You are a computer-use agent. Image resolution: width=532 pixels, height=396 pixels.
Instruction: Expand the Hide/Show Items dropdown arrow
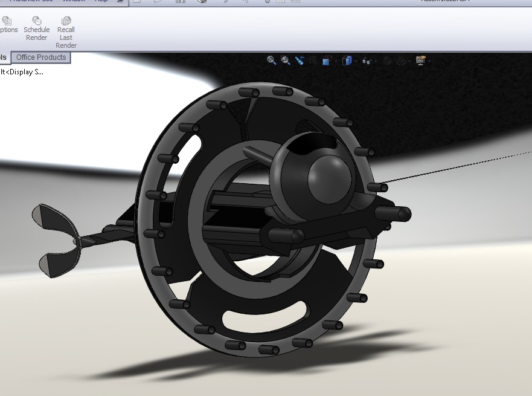[x=376, y=62]
